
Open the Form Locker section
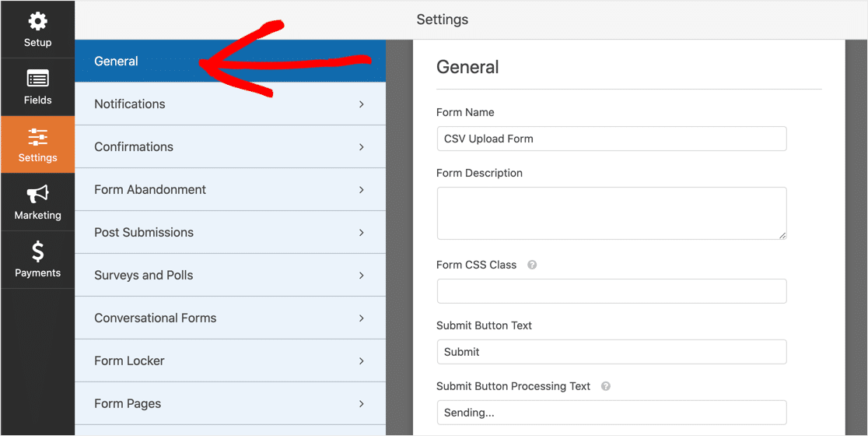point(230,360)
